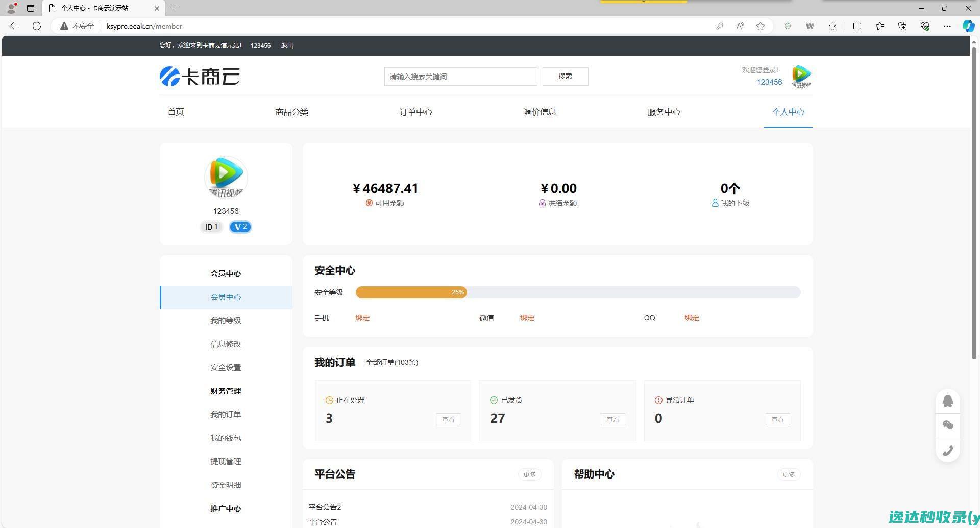Reload the page with the refresh icon
This screenshot has height=528, width=980.
pyautogui.click(x=37, y=26)
